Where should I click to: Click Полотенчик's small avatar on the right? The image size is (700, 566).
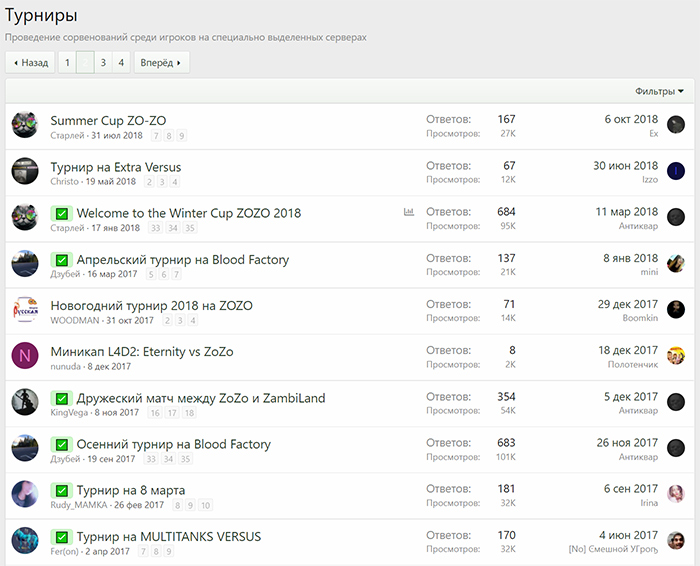[x=676, y=356]
